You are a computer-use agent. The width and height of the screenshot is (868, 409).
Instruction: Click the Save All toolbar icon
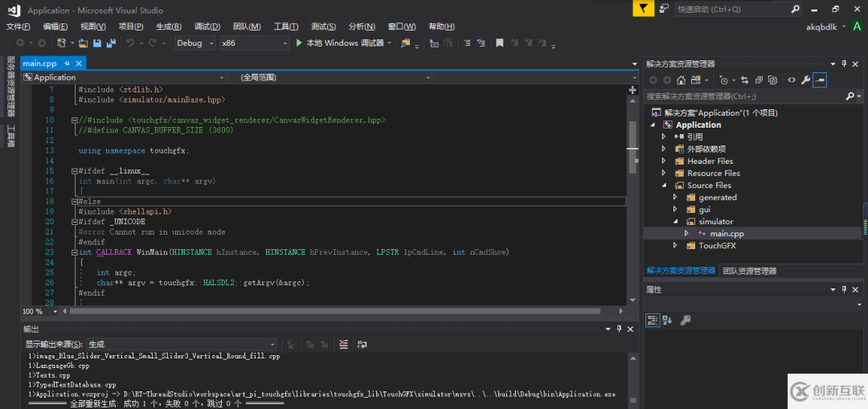click(109, 43)
